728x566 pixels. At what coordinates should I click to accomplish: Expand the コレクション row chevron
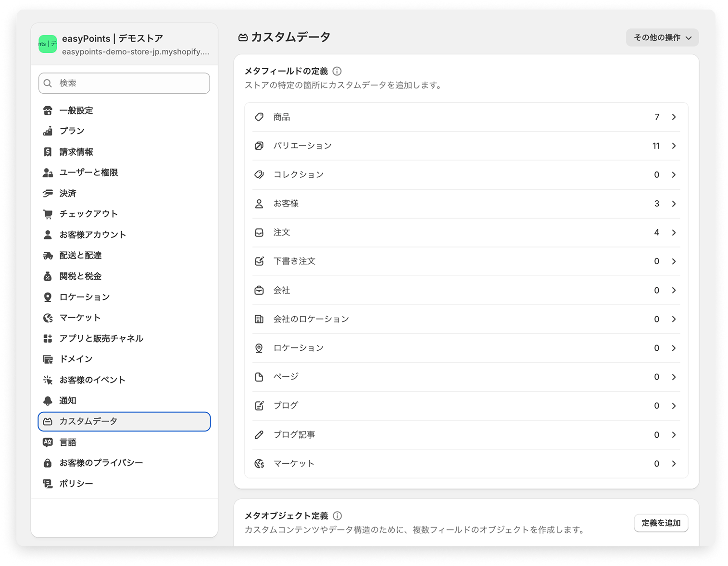click(x=674, y=174)
